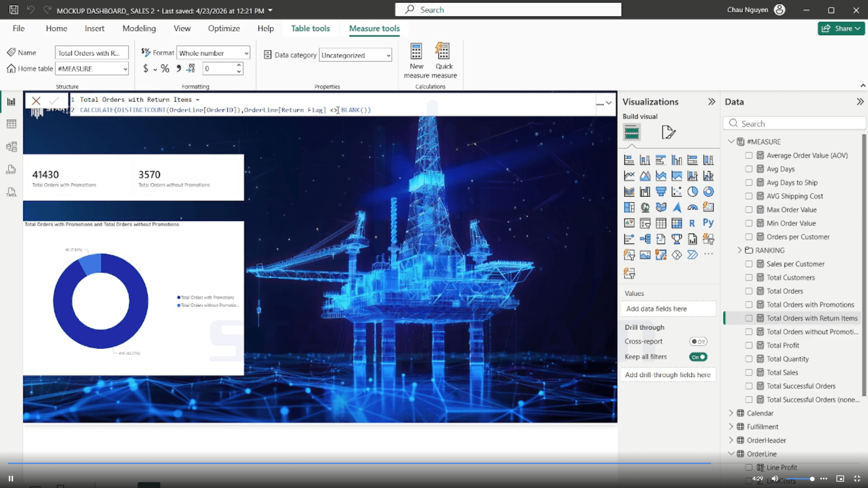Click the Quick measure button

[444, 61]
